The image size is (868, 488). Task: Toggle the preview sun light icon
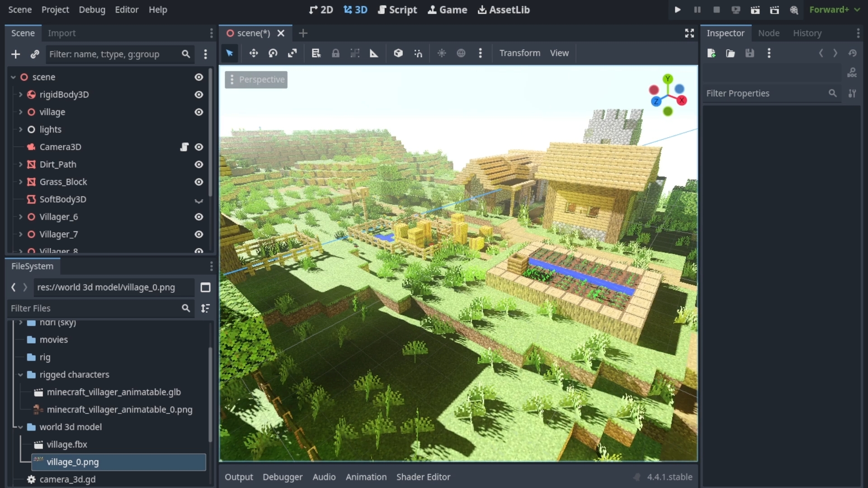[442, 53]
